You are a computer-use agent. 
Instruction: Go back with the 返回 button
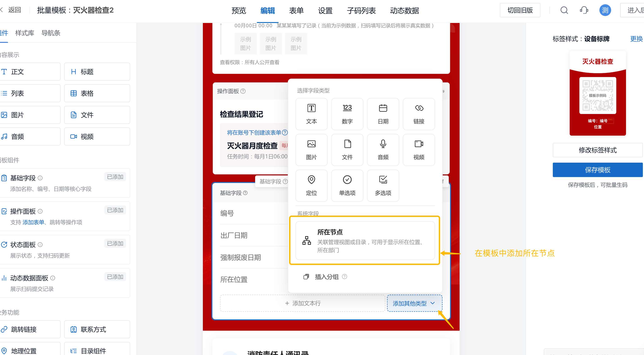tap(11, 10)
